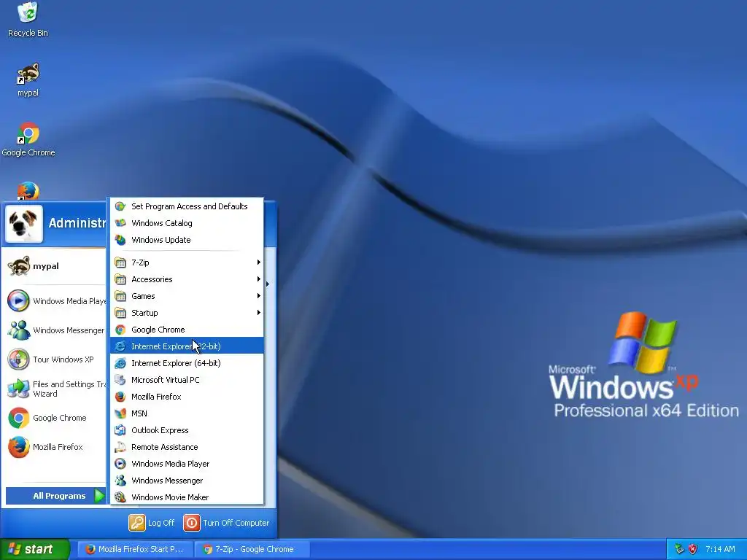Image resolution: width=747 pixels, height=560 pixels.
Task: Open MSN from the programs list
Action: coord(187,413)
